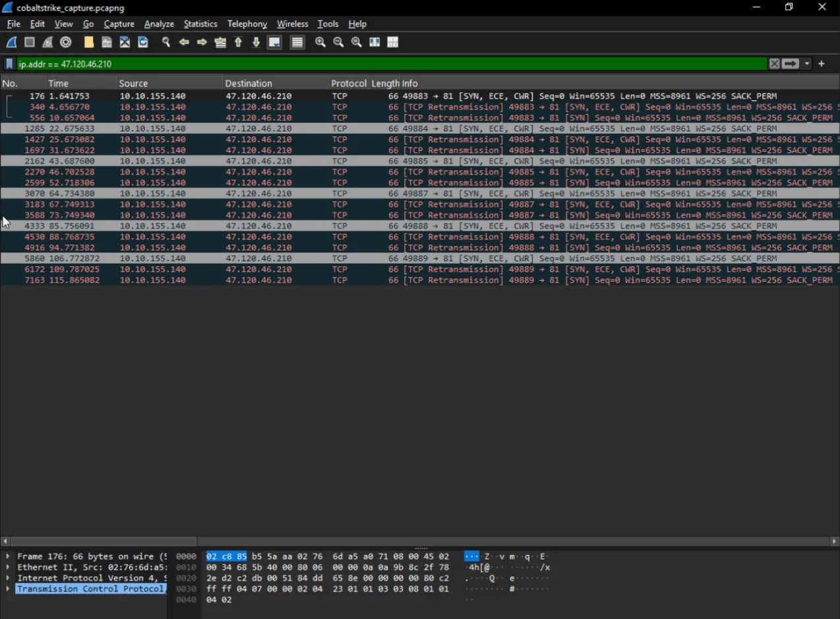The image size is (840, 619).
Task: Open the Analyze menu
Action: point(159,24)
